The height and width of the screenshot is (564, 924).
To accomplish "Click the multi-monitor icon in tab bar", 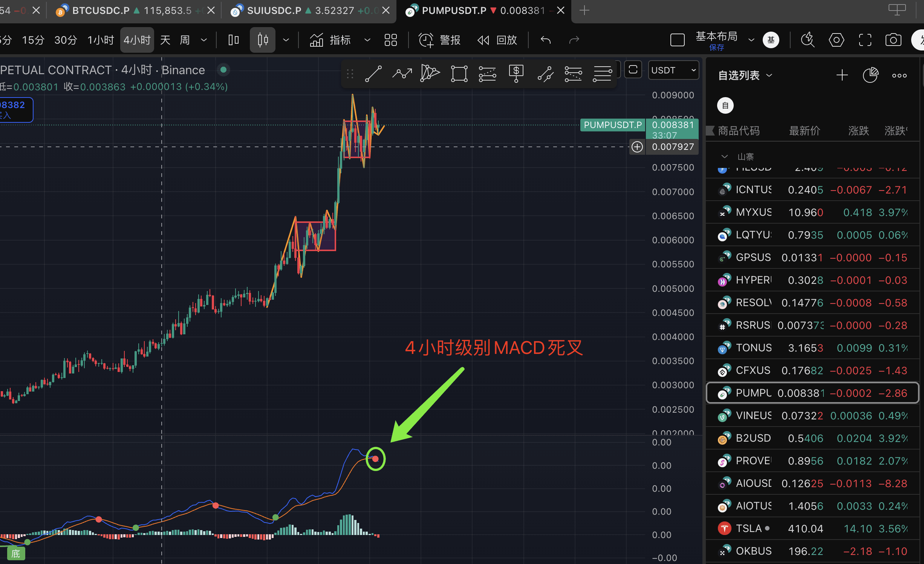I will (x=897, y=10).
